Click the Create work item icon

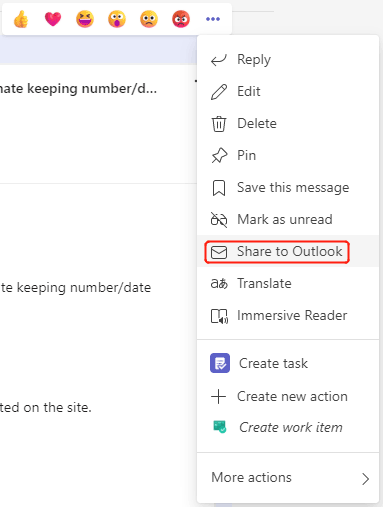point(220,427)
